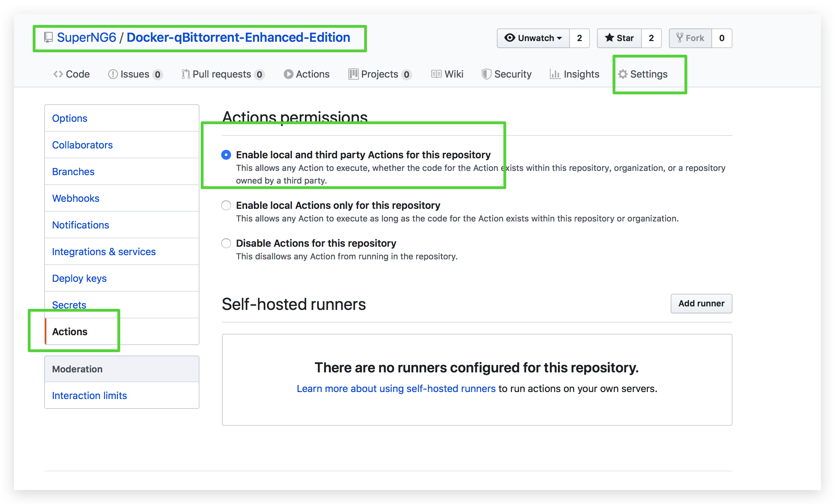835x504 pixels.
Task: Click the Settings gear icon
Action: point(623,74)
